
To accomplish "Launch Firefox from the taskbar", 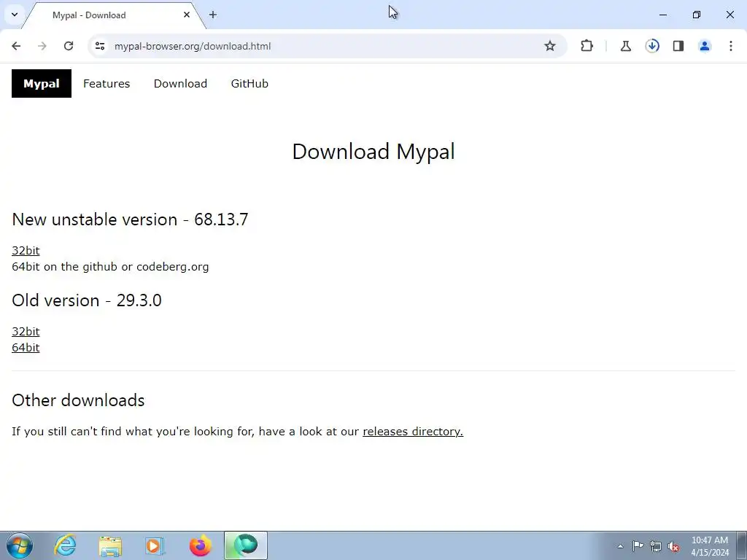I will coord(200,545).
